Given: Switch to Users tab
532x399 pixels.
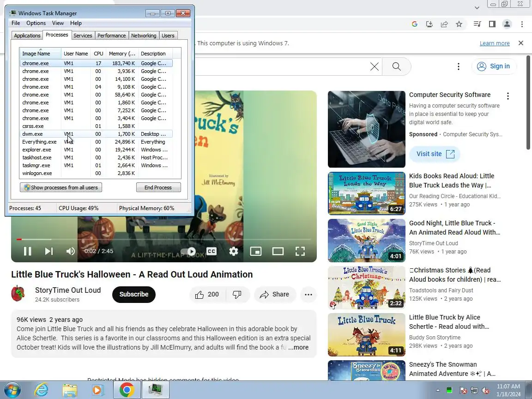Looking at the screenshot, I should (x=168, y=36).
